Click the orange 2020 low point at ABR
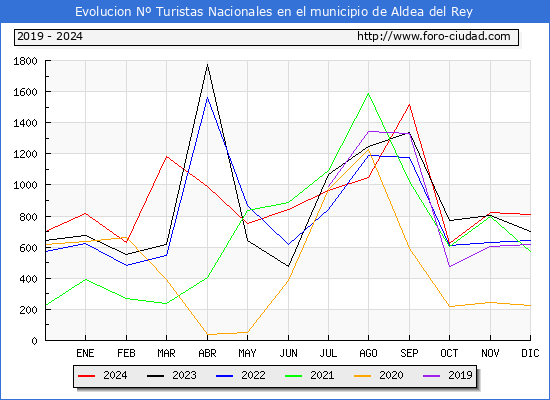The image size is (550, 400). (x=207, y=334)
